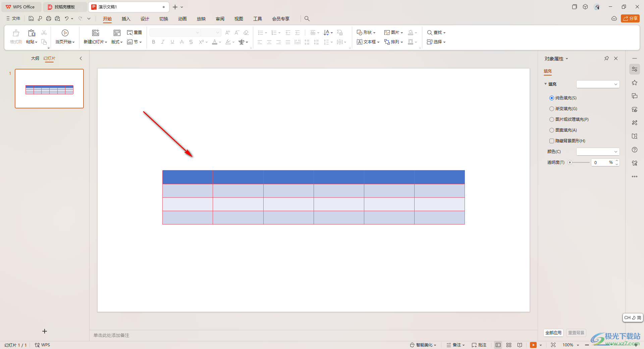Click the Notes button in status bar
Viewport: 644px width, 349px height.
click(x=455, y=345)
